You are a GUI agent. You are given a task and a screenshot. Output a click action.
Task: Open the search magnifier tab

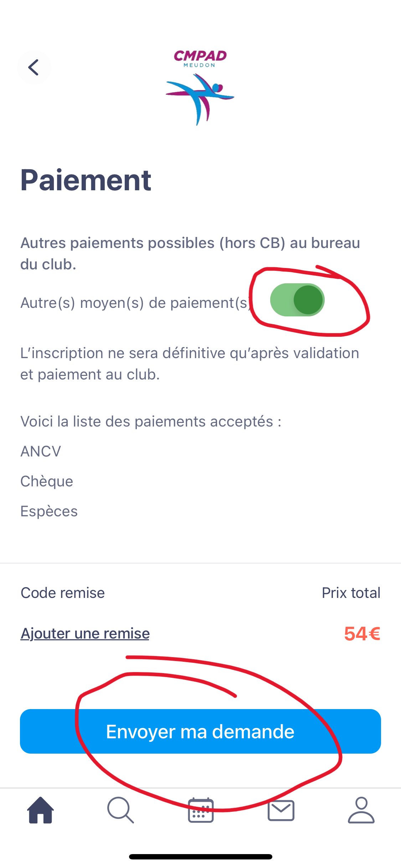(120, 810)
